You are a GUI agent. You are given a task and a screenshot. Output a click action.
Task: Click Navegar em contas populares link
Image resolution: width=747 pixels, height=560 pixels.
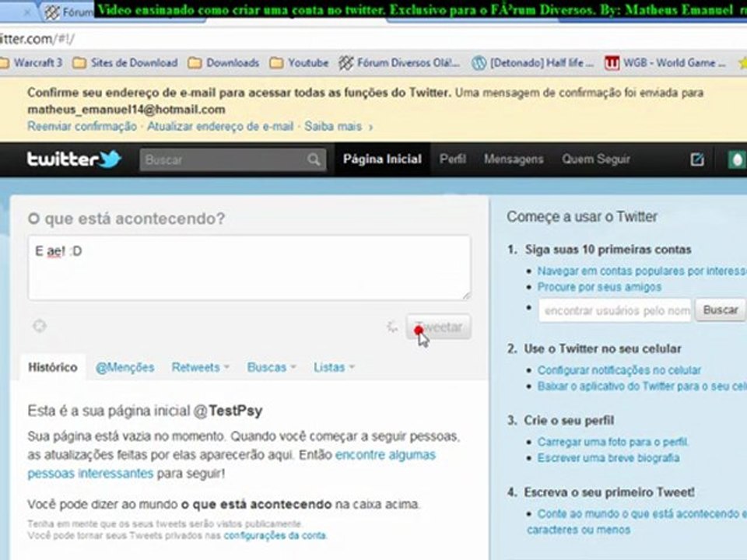point(642,271)
